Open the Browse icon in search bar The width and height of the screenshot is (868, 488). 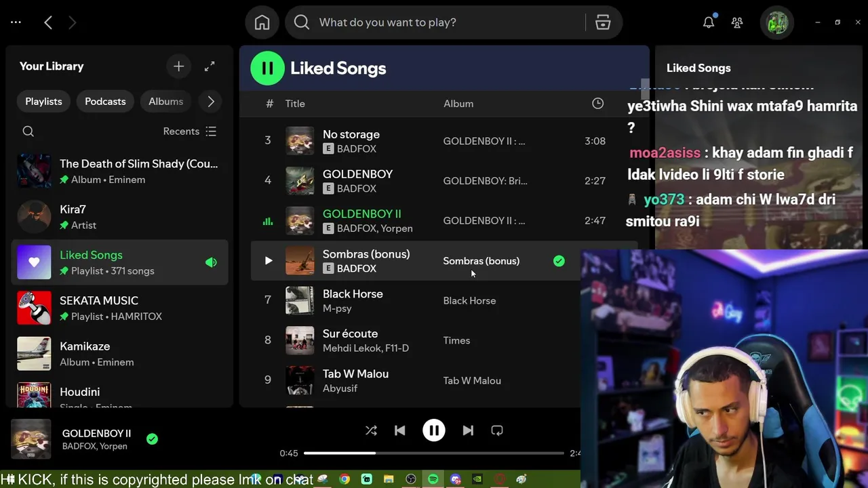[x=603, y=22]
